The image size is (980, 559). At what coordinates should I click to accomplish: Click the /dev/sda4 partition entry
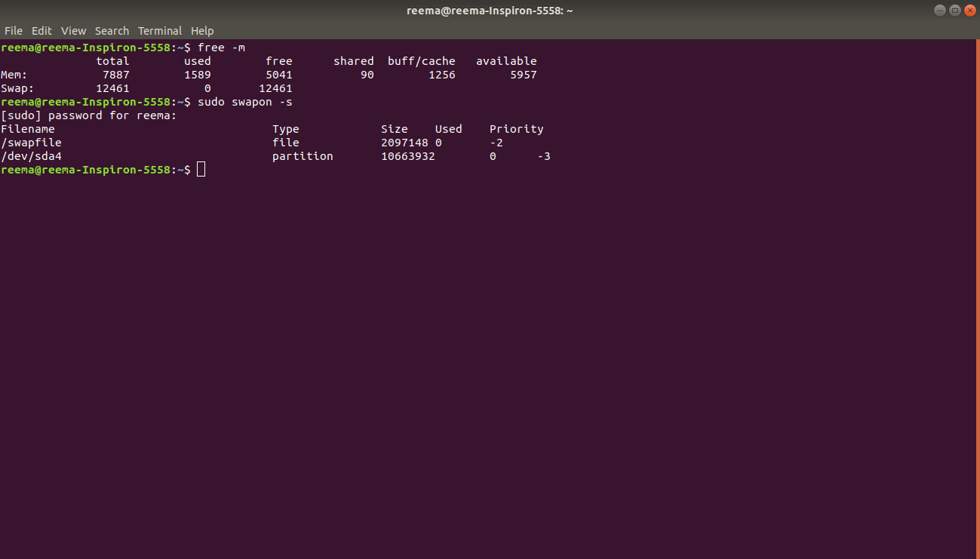[x=31, y=155]
